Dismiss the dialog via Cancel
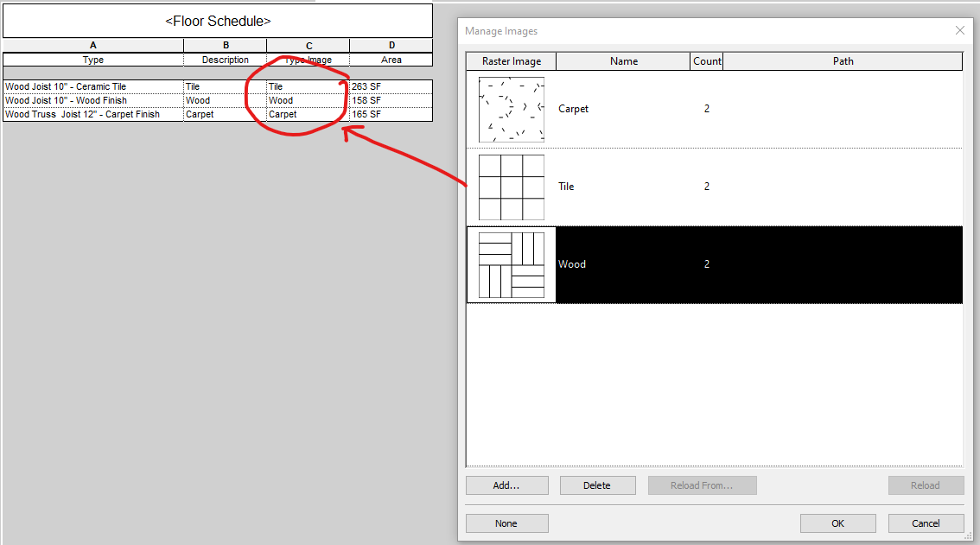 (926, 523)
